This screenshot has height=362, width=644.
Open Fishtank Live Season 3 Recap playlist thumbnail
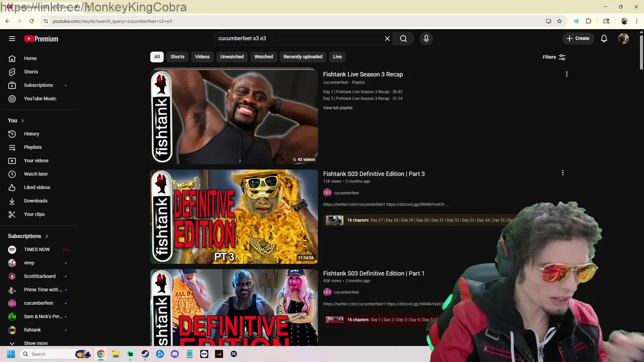[x=234, y=117]
